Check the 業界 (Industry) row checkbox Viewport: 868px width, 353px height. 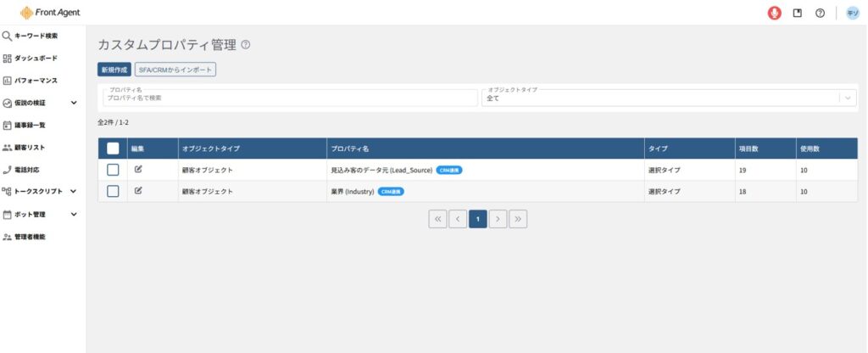click(113, 191)
